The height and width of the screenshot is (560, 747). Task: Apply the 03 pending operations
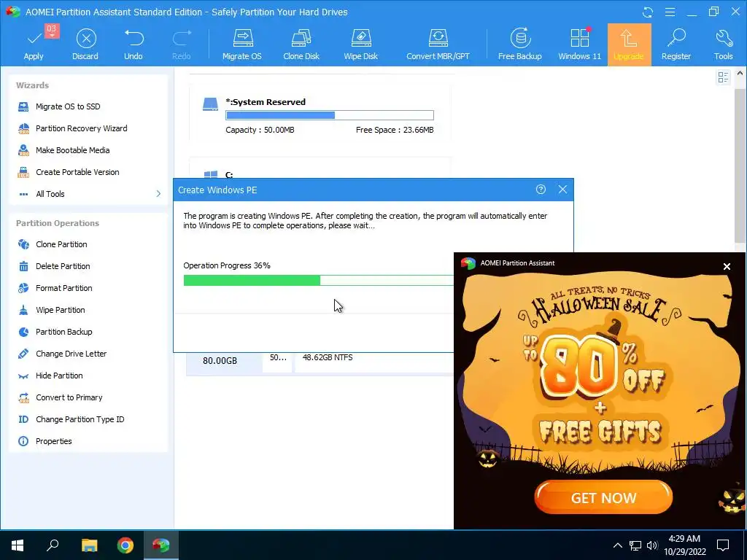(34, 44)
